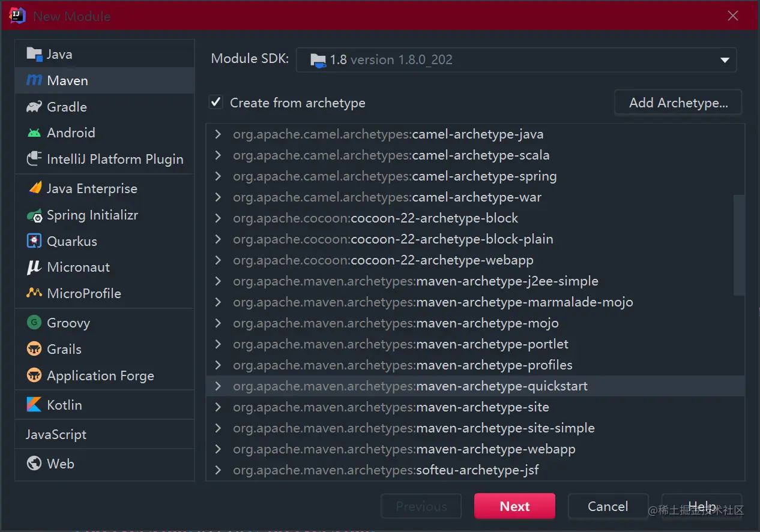Click the Android robot icon
The image size is (760, 532).
point(34,133)
